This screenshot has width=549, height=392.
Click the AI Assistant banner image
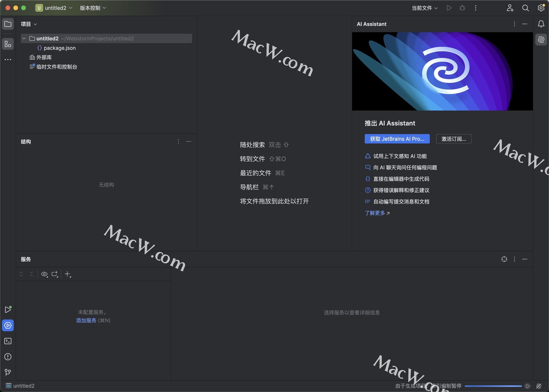[442, 71]
